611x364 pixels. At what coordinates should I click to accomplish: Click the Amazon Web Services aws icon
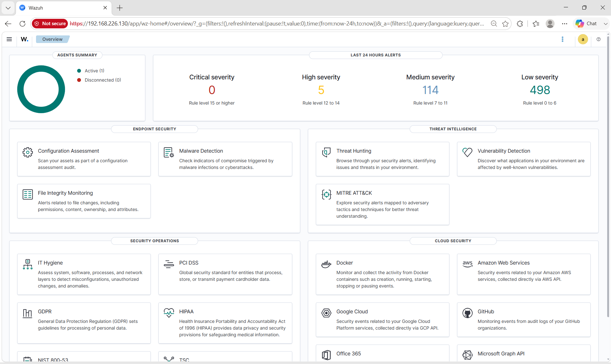467,264
